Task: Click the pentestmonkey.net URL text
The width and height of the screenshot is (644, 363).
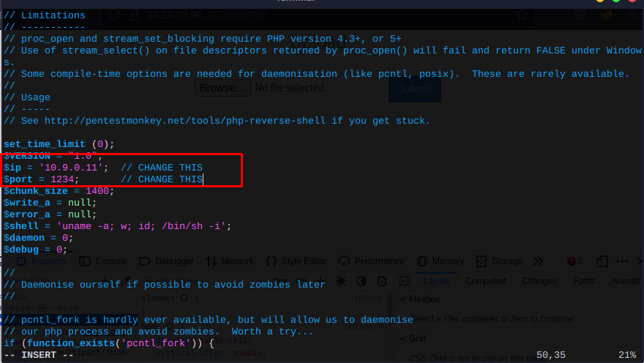Action: pos(185,121)
